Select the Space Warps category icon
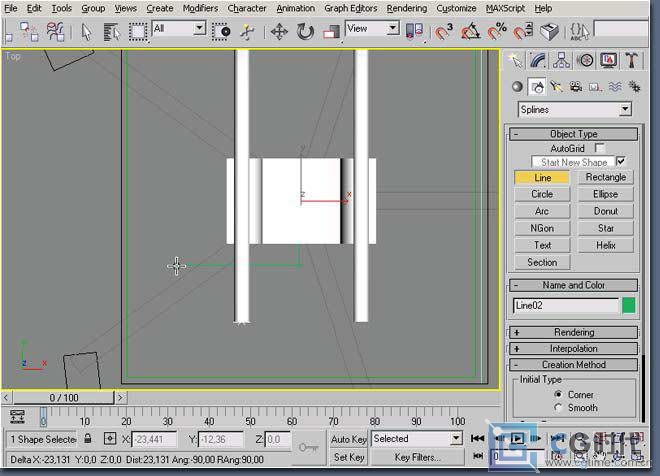Viewport: 660px width, 476px height. (x=615, y=87)
